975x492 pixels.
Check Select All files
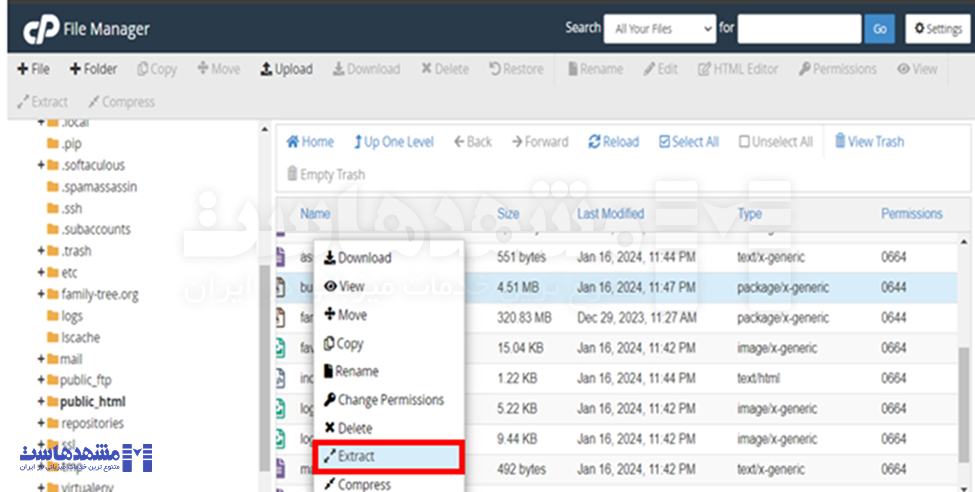coord(689,142)
